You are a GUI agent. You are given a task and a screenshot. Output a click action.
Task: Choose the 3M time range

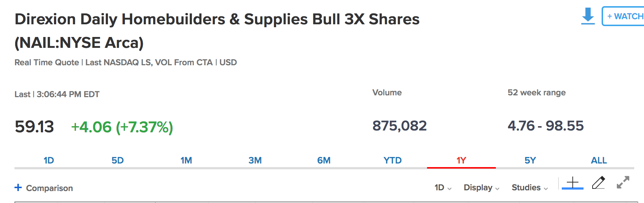pyautogui.click(x=255, y=160)
